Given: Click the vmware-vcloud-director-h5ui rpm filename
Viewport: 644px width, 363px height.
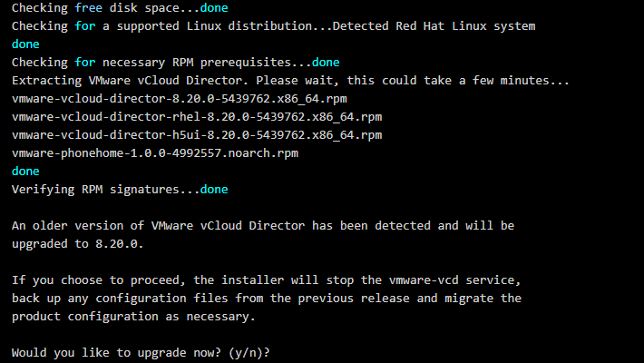Looking at the screenshot, I should click(x=197, y=134).
